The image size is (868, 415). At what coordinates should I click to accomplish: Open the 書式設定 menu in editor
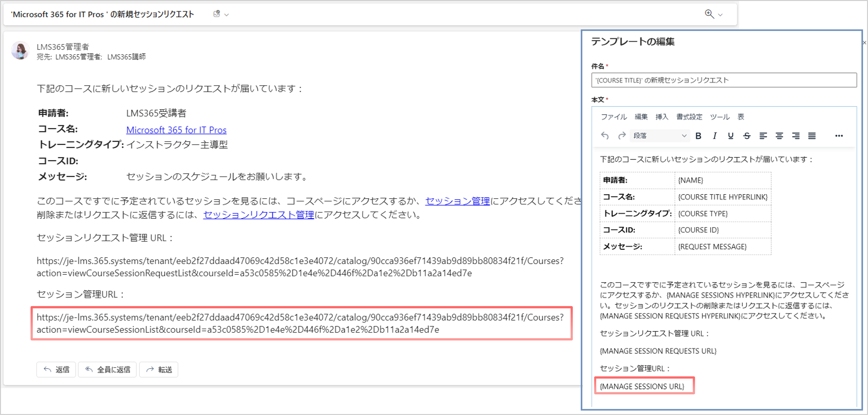(689, 117)
